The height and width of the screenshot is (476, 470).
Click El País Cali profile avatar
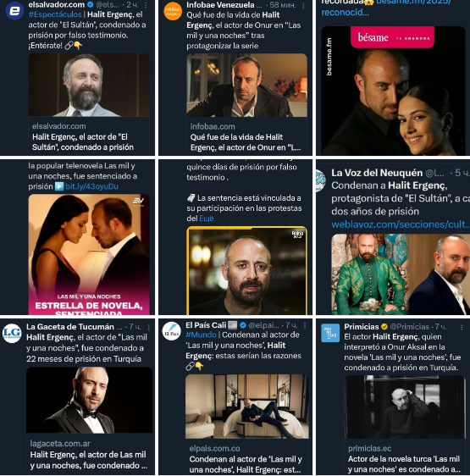coord(172,331)
